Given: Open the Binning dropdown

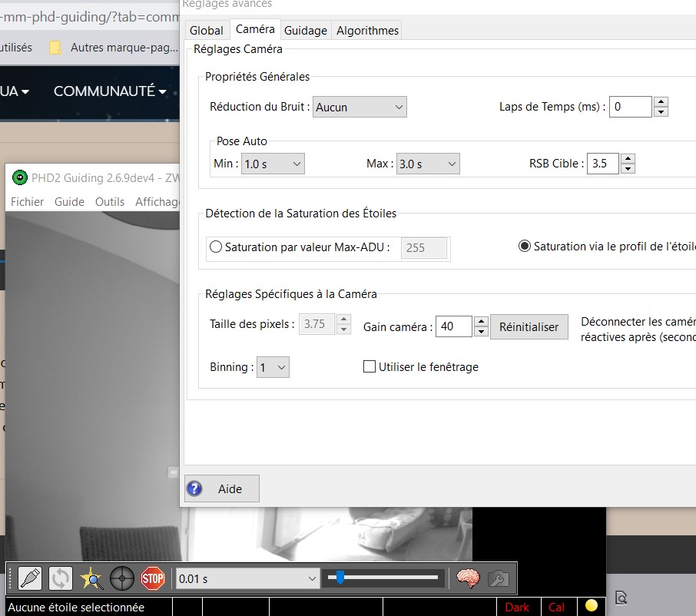Looking at the screenshot, I should pos(273,367).
